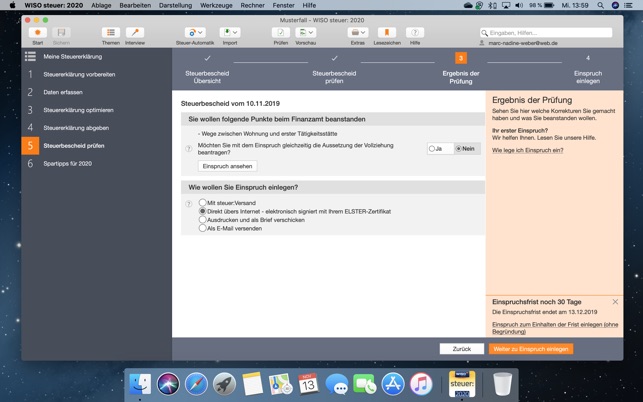Open FaceTime from the Dock
Viewport: 643px width, 402px height.
(365, 384)
